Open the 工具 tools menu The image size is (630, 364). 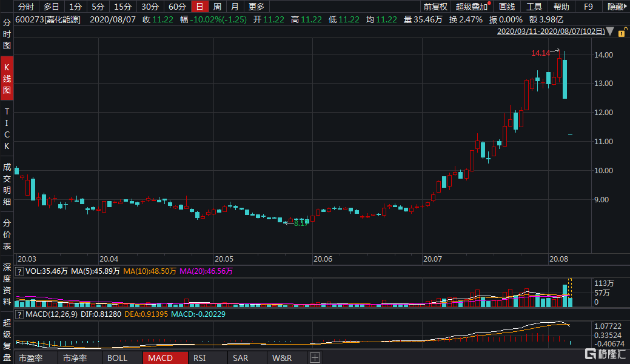pyautogui.click(x=534, y=7)
